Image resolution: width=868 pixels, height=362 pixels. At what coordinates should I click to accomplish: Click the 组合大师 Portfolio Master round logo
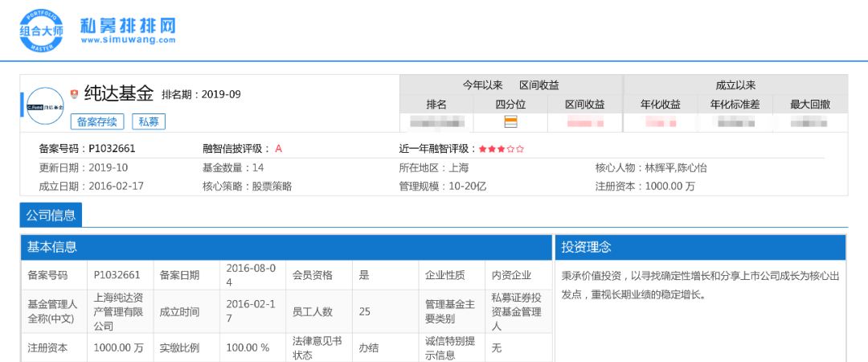click(41, 31)
